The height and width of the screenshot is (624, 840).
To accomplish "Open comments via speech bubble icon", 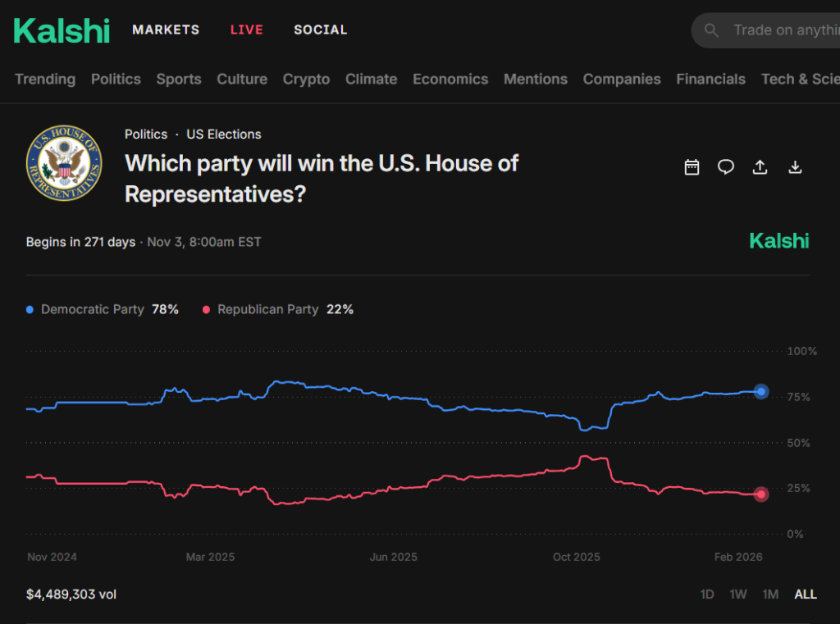I will 725,167.
